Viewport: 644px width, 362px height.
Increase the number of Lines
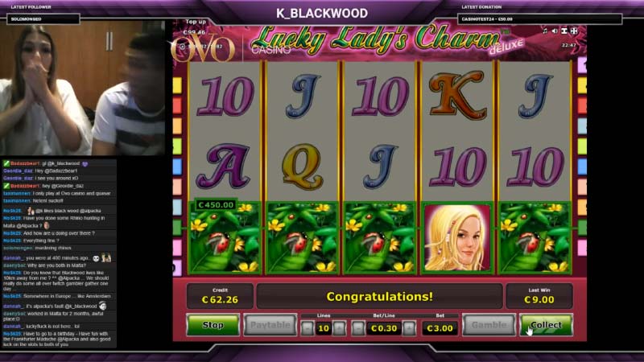(339, 328)
